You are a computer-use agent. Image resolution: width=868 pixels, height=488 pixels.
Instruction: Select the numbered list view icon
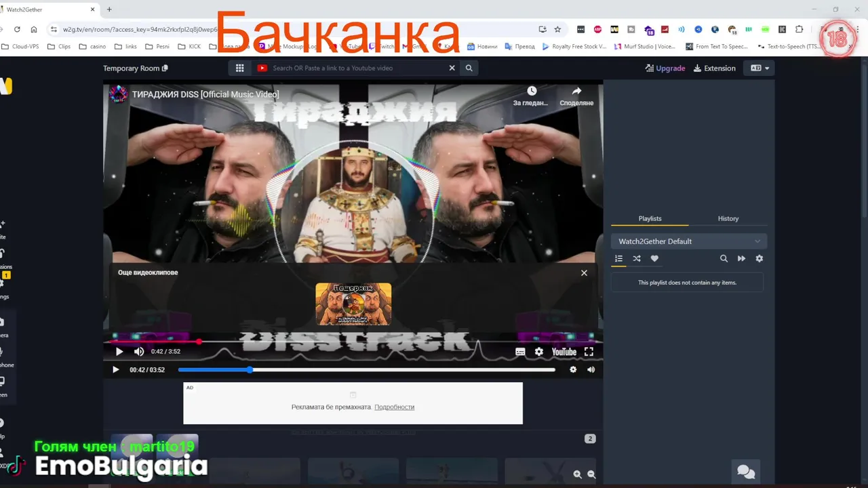point(618,258)
